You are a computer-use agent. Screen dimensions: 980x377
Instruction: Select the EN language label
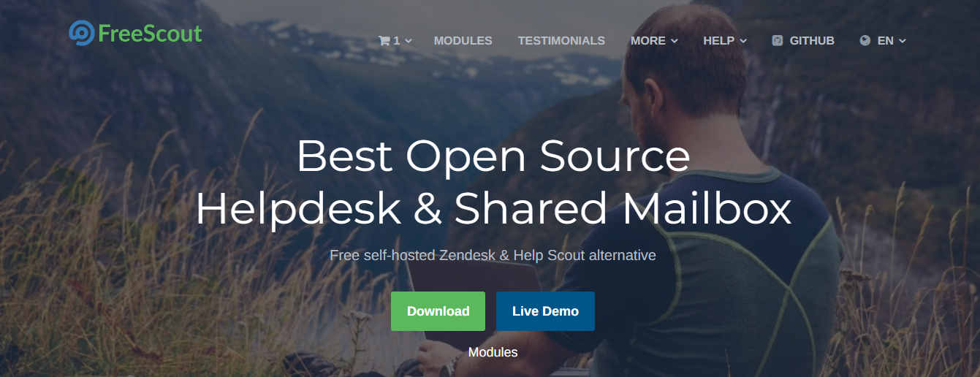tap(885, 41)
